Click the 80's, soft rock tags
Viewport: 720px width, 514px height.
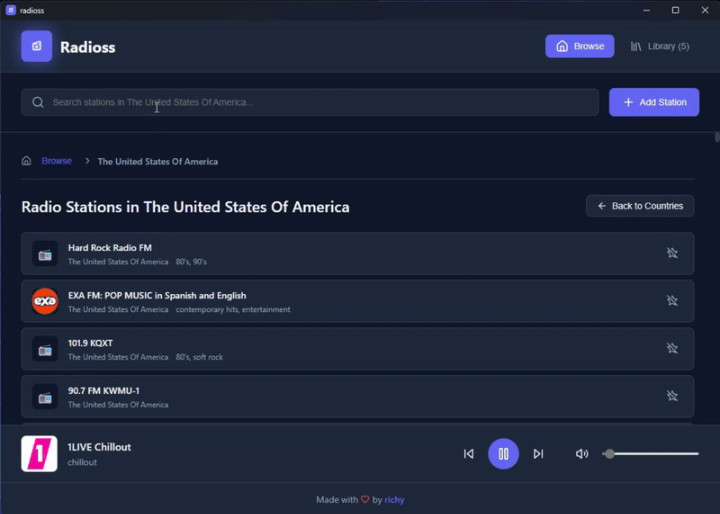pos(199,357)
